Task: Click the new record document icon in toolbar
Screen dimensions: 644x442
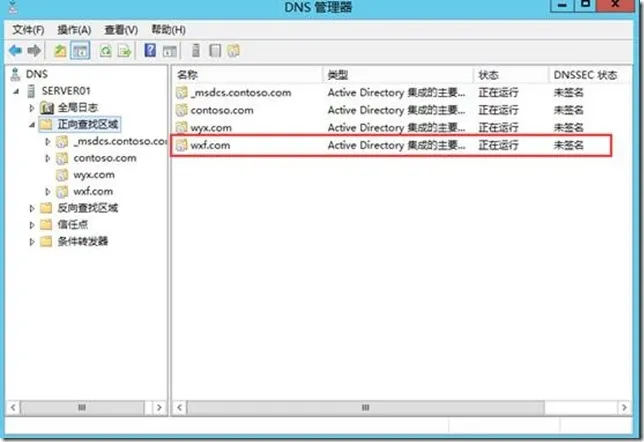Action: coord(215,51)
